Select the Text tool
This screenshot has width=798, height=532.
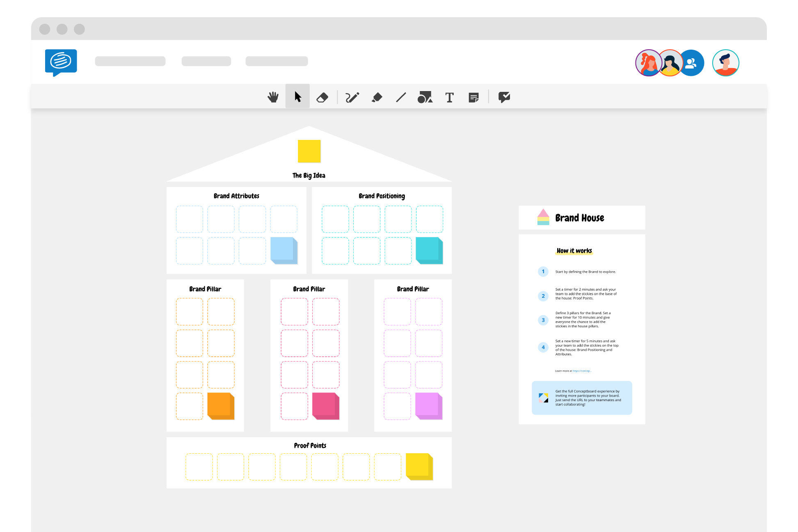(x=449, y=97)
